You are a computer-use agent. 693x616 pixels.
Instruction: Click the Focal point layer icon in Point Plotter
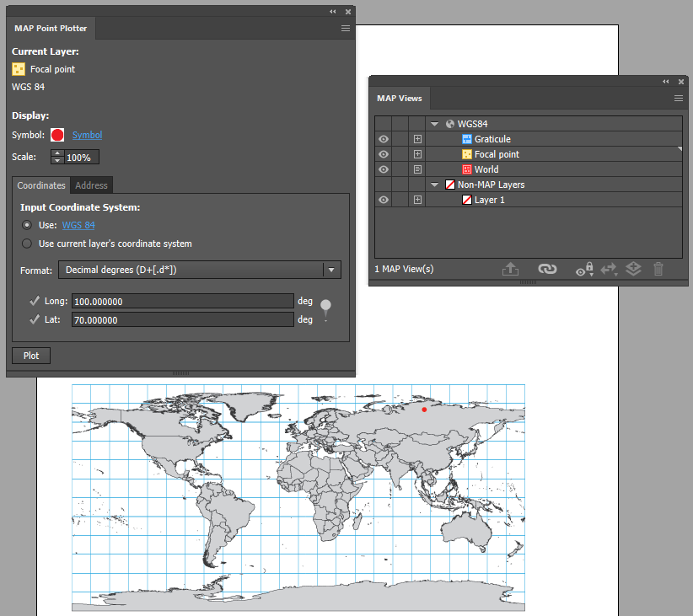pos(19,69)
